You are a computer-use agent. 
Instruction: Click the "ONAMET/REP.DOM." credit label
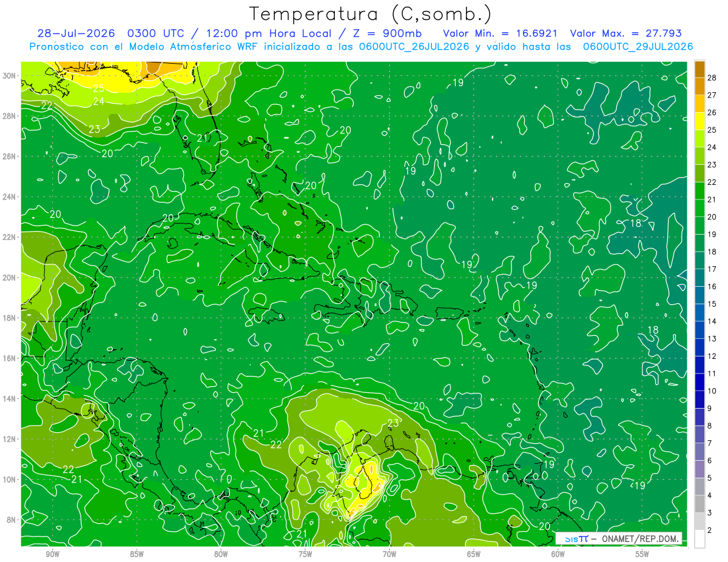pos(641,538)
